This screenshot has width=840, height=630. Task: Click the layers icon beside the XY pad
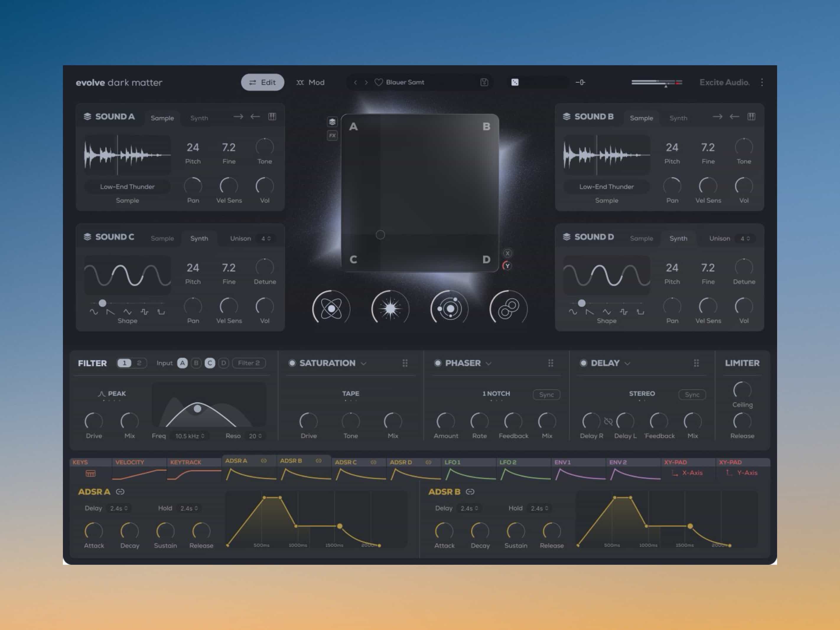[x=332, y=121]
